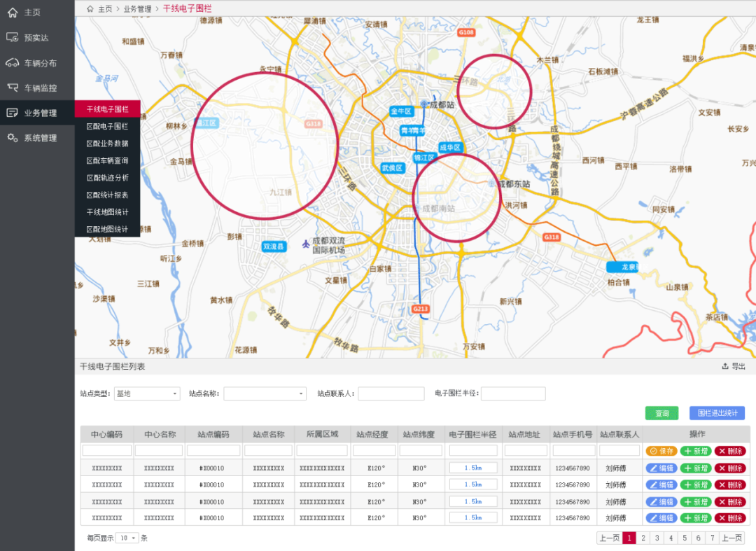Click 编辑 in the second data row
Image resolution: width=756 pixels, height=551 pixels.
pyautogui.click(x=661, y=485)
